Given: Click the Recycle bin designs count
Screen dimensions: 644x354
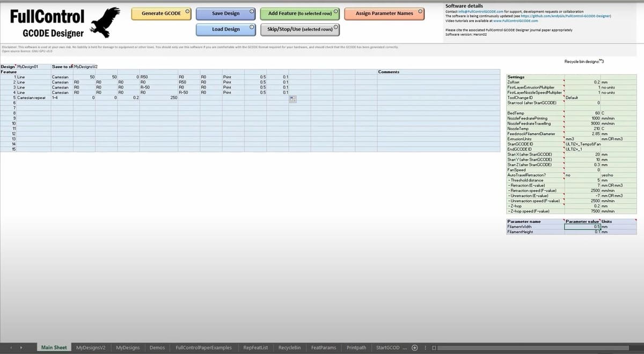Looking at the screenshot, I should (603, 62).
